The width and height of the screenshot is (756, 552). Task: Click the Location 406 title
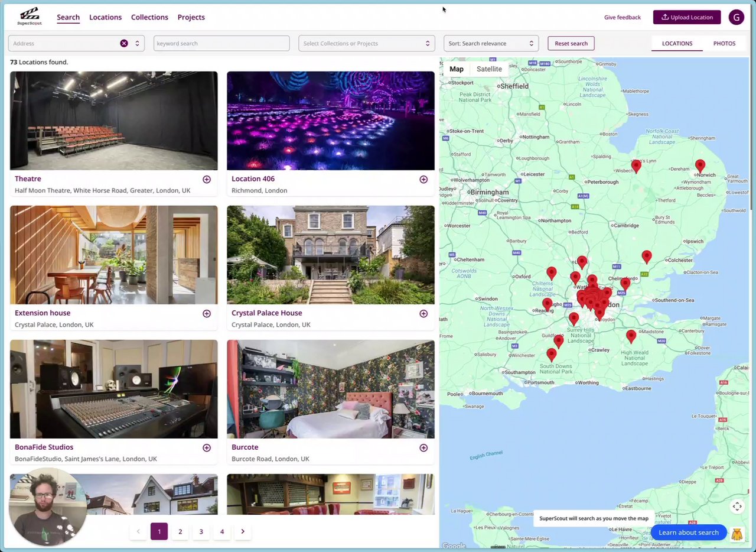pos(253,178)
